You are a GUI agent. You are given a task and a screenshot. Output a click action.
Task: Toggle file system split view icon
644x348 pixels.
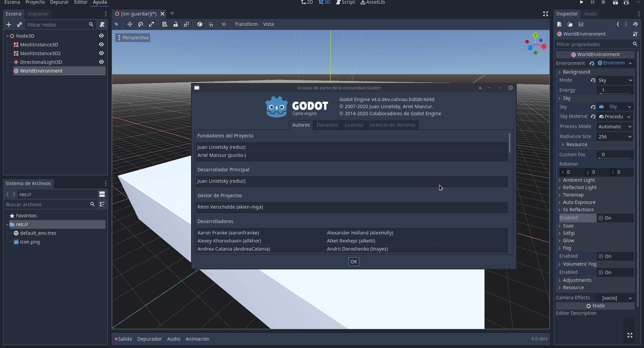click(102, 194)
